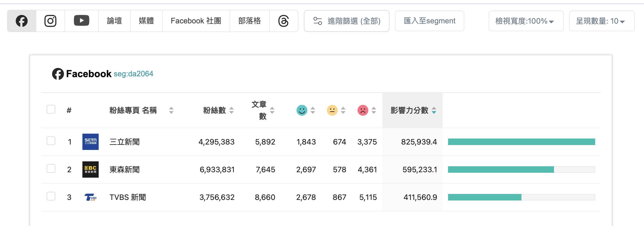Open the SETN 三立新聞 logo thumbnail
This screenshot has height=226, width=644.
click(91, 142)
